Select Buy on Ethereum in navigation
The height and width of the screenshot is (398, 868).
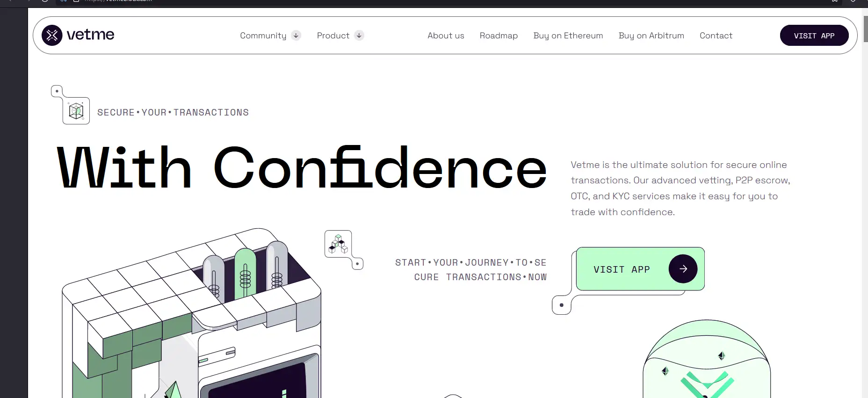[568, 36]
